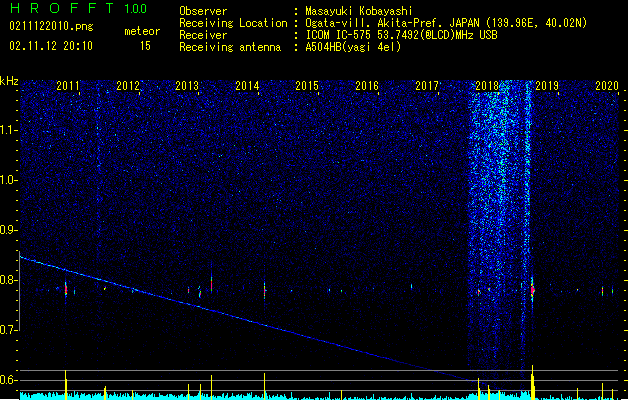Viewport: 629px width, 400px height.
Task: Click the 2018 time axis marker
Action: [x=487, y=86]
